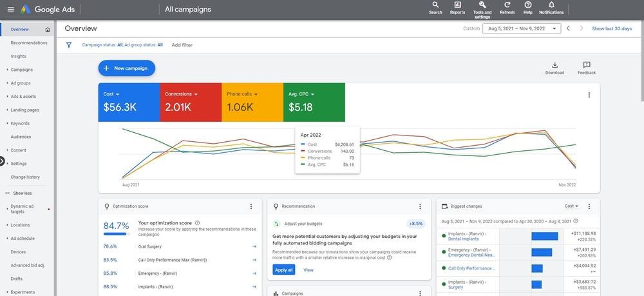
Task: Open the Reports icon
Action: 457,7
